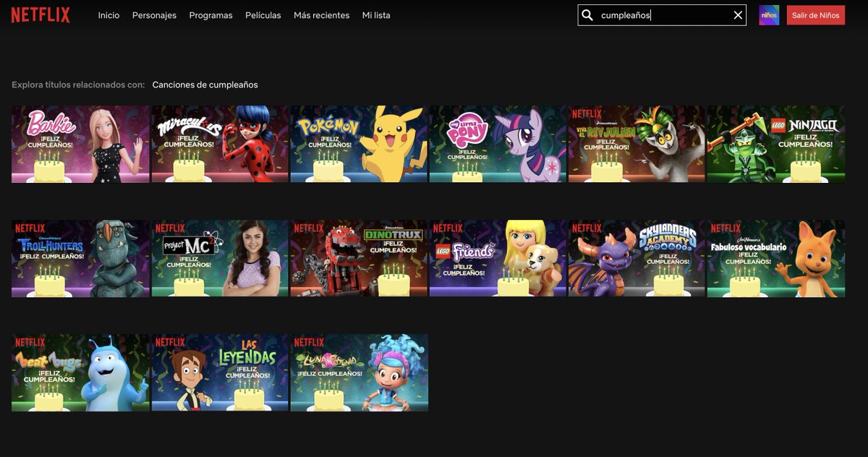Open the Beat Bugs birthday title
868x457 pixels.
tap(80, 373)
